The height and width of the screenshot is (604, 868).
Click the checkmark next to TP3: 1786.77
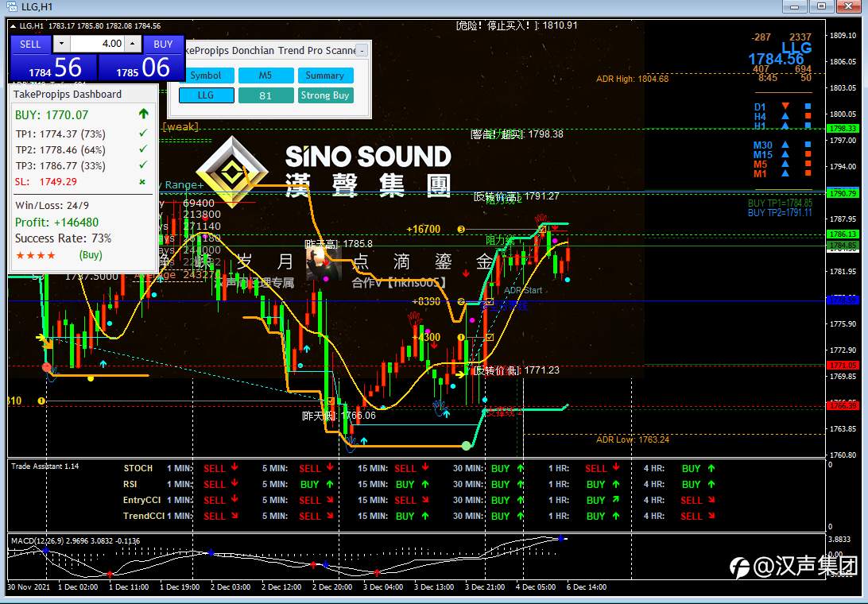tap(143, 165)
